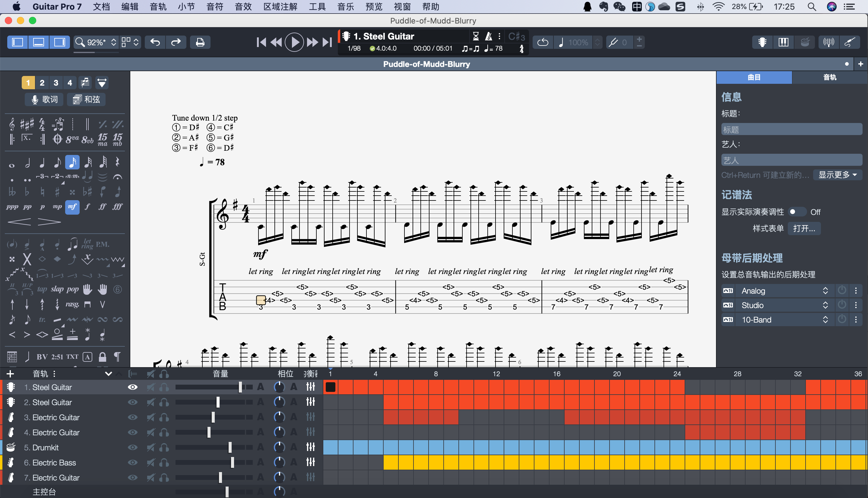Viewport: 868px width, 498px height.
Task: Apply fortissimo ff dynamic
Action: point(102,207)
